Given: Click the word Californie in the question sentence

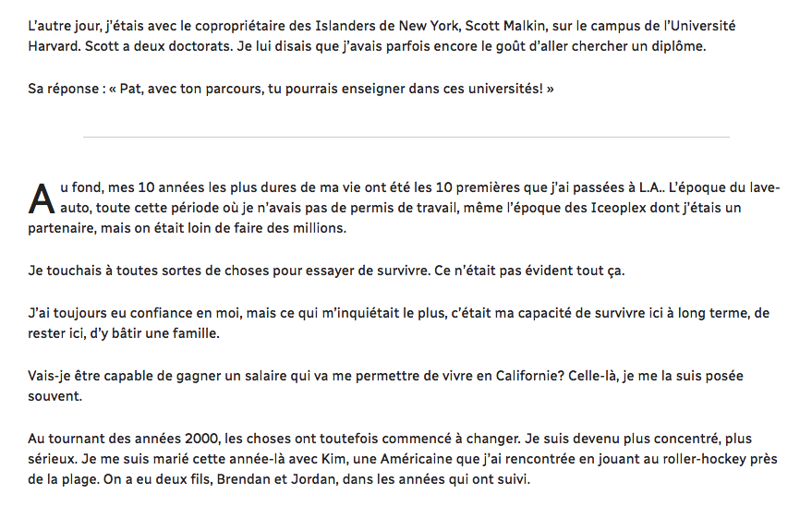Looking at the screenshot, I should point(529,376).
